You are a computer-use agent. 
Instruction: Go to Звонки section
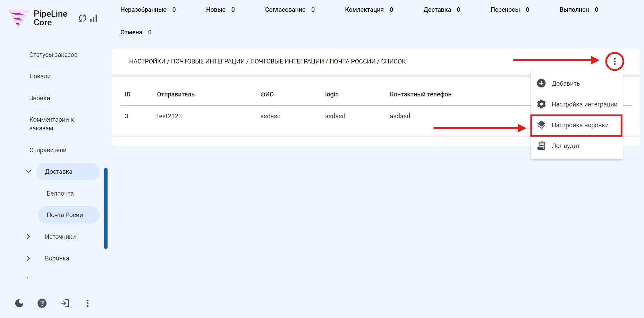[40, 98]
